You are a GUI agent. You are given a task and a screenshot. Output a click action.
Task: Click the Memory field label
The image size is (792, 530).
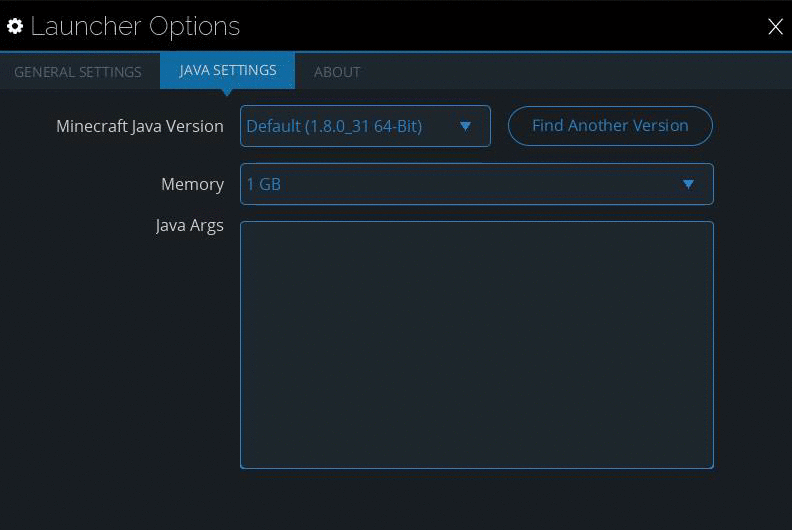point(192,184)
